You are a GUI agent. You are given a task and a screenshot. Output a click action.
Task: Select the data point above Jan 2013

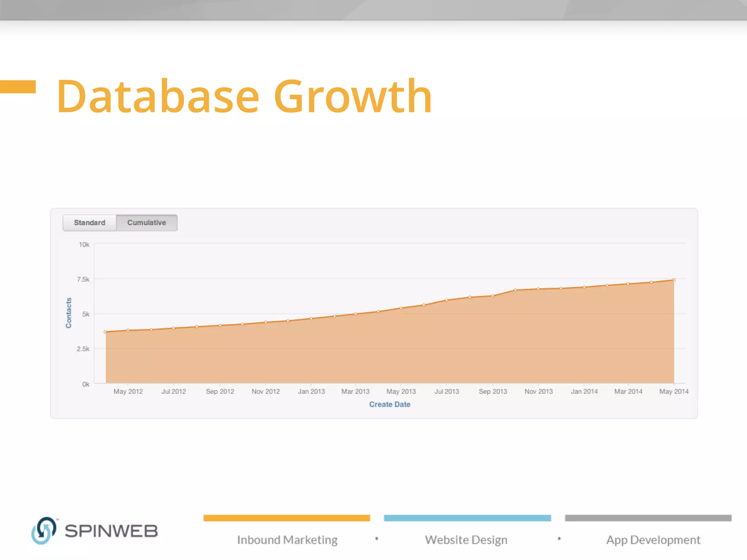pos(311,318)
